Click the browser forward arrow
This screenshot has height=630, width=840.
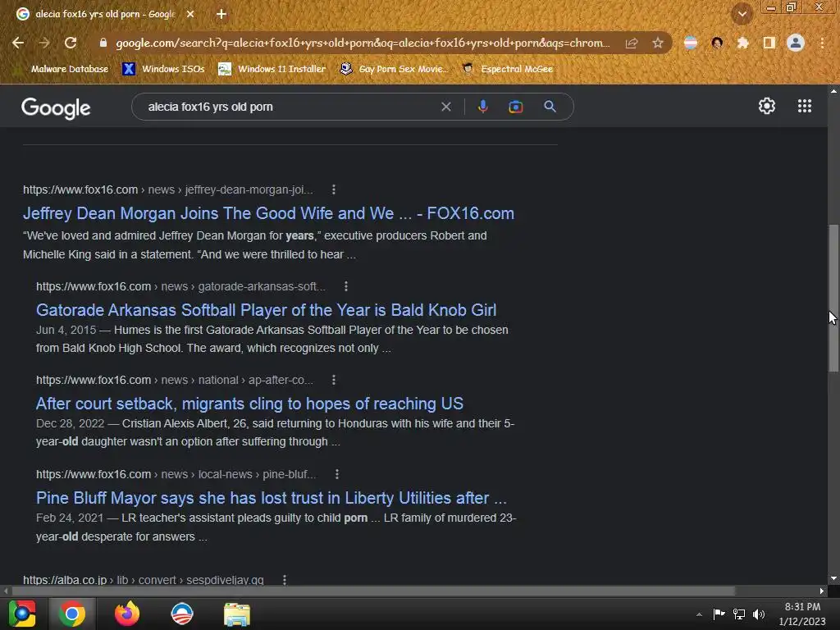[44, 43]
